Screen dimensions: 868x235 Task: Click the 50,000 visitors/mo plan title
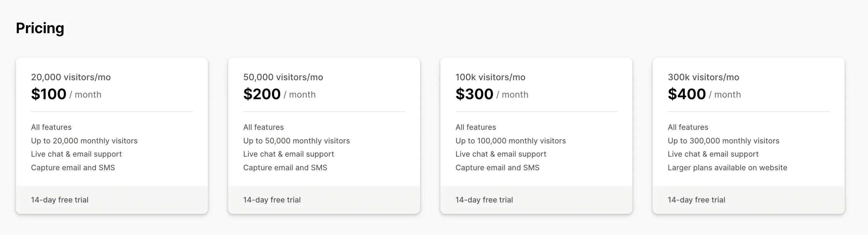pyautogui.click(x=283, y=77)
